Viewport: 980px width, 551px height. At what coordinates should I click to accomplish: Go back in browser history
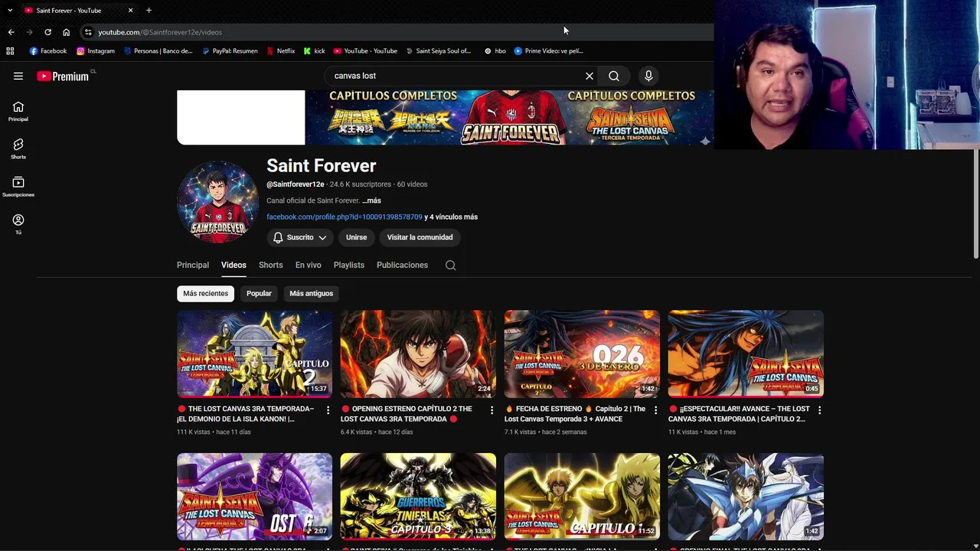[x=11, y=32]
